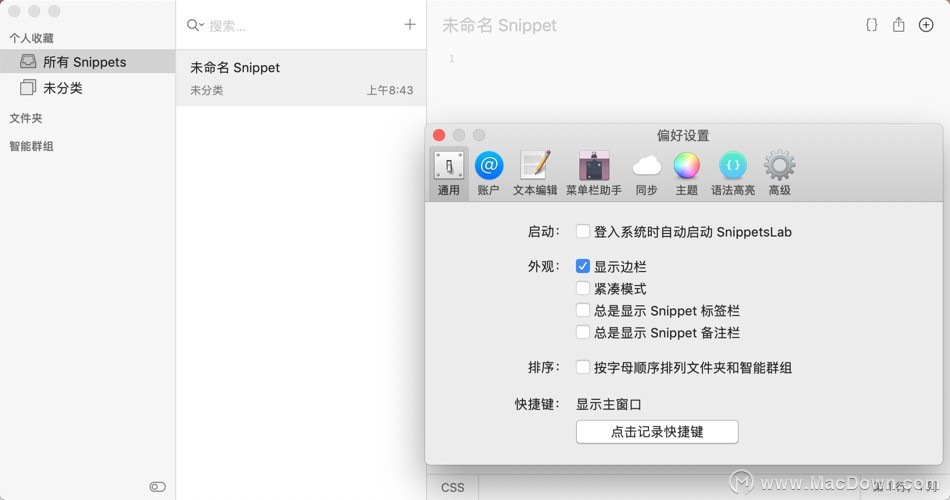Open the 通用 General preferences tab
950x500 pixels.
click(x=448, y=173)
